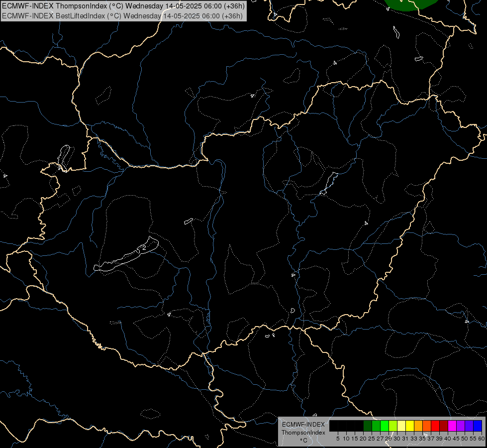The image size is (487, 448).
Task: Click the legend tick label 5
Action: point(338,439)
